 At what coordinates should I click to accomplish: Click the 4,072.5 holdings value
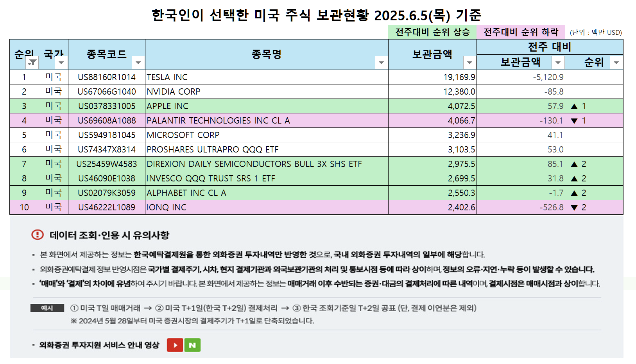pyautogui.click(x=461, y=106)
